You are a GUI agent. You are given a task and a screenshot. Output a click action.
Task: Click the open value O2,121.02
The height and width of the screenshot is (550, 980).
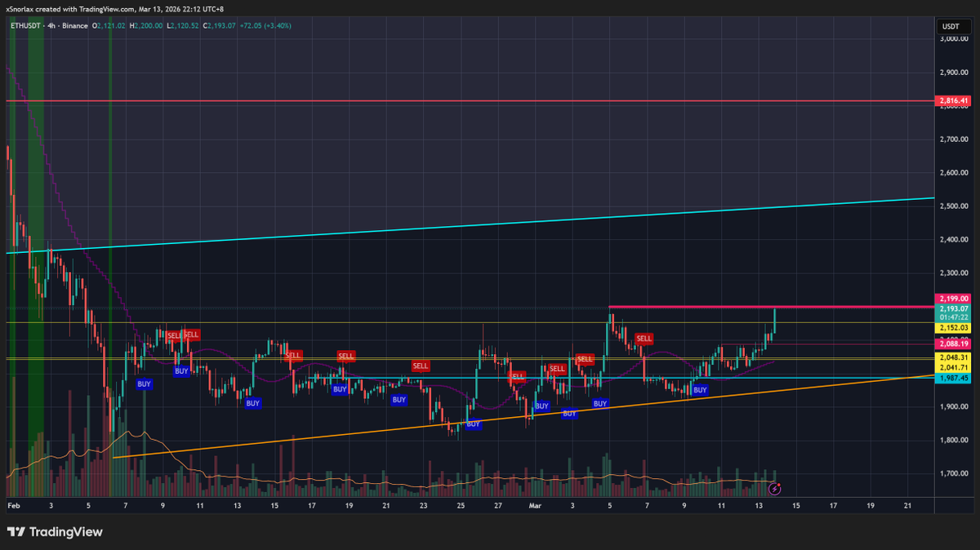point(109,26)
